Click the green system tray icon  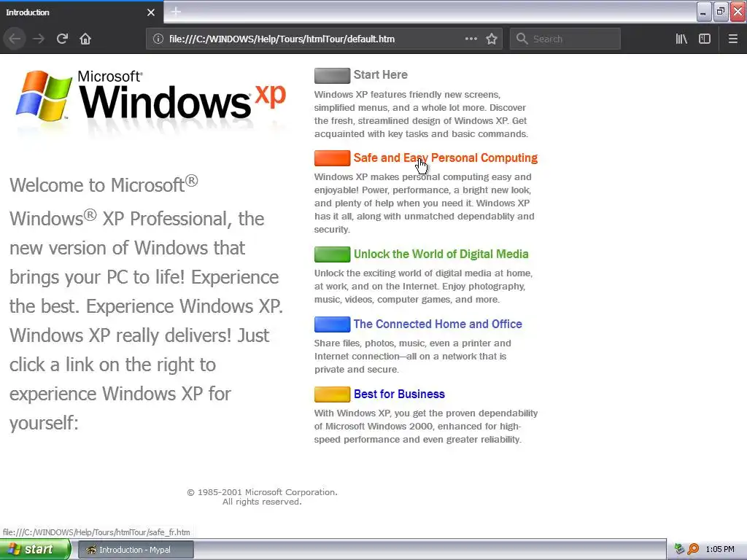(x=679, y=550)
